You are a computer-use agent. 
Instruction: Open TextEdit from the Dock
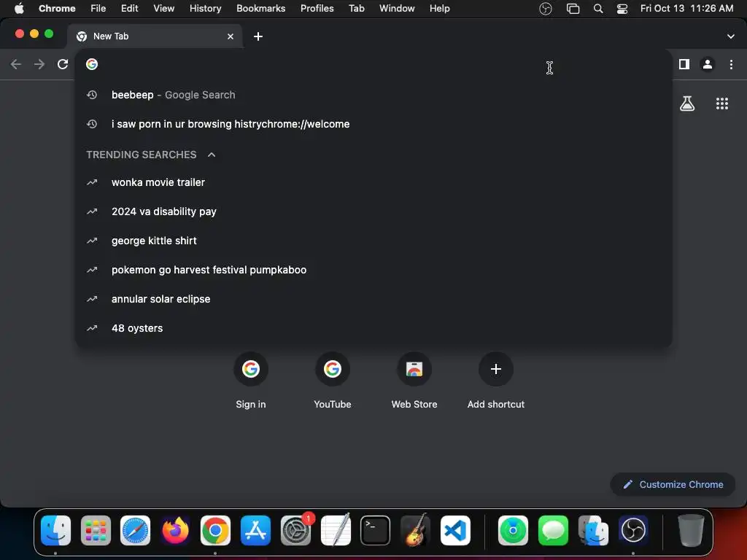point(336,530)
